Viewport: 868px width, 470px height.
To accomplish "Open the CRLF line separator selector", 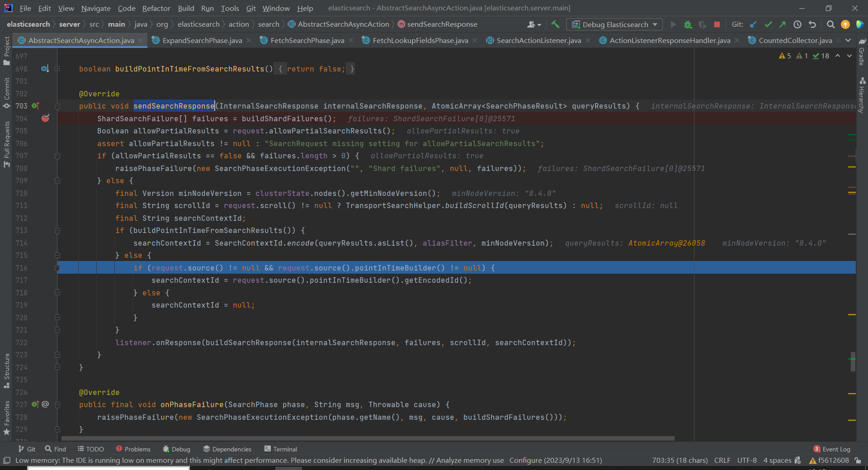I will tap(722, 461).
